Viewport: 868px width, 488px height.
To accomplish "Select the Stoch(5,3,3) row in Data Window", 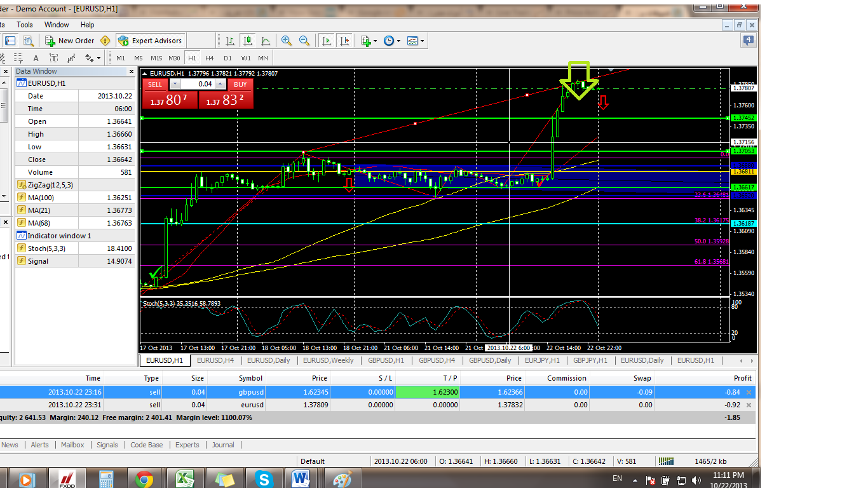I will tap(75, 248).
